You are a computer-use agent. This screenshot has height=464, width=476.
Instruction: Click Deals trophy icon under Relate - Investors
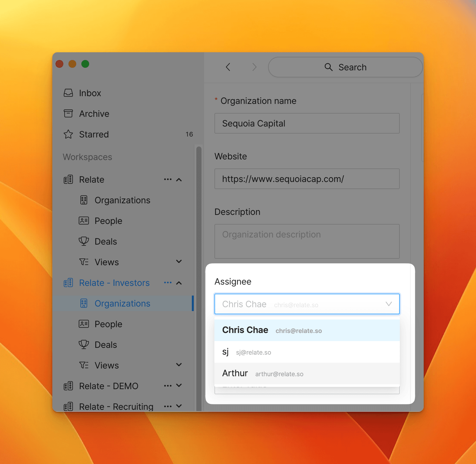coord(84,345)
